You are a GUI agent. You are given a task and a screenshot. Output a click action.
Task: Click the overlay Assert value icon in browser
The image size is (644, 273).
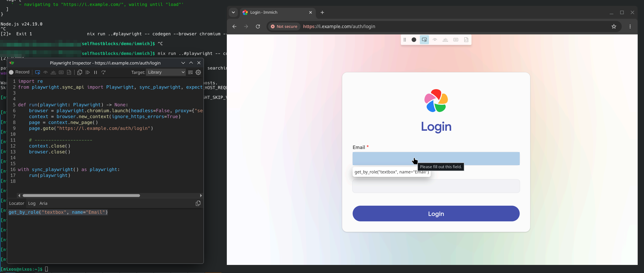click(456, 40)
